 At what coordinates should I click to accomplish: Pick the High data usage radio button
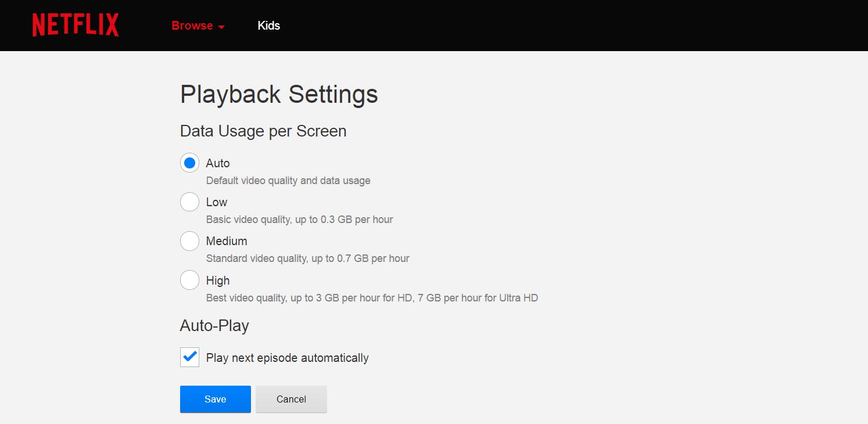(x=189, y=281)
